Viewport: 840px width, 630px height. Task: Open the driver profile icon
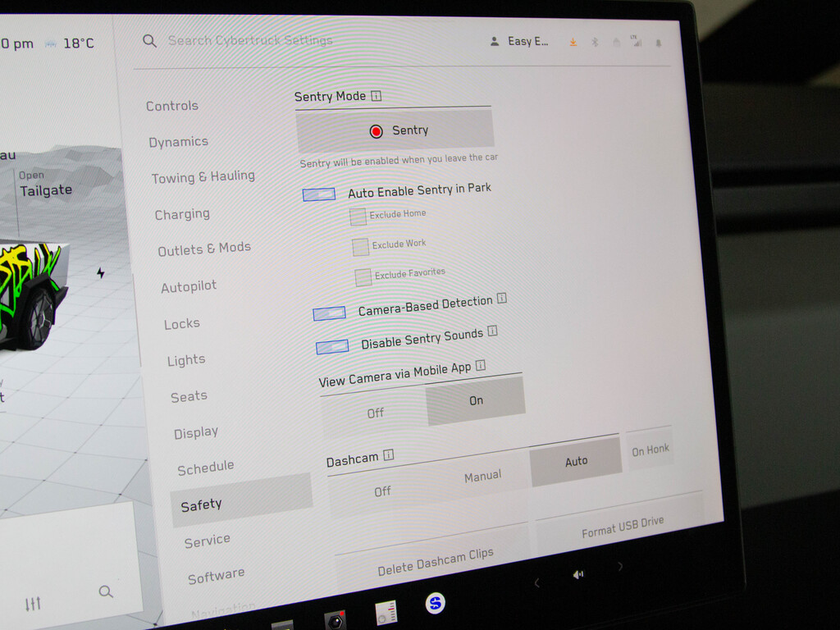click(x=495, y=41)
